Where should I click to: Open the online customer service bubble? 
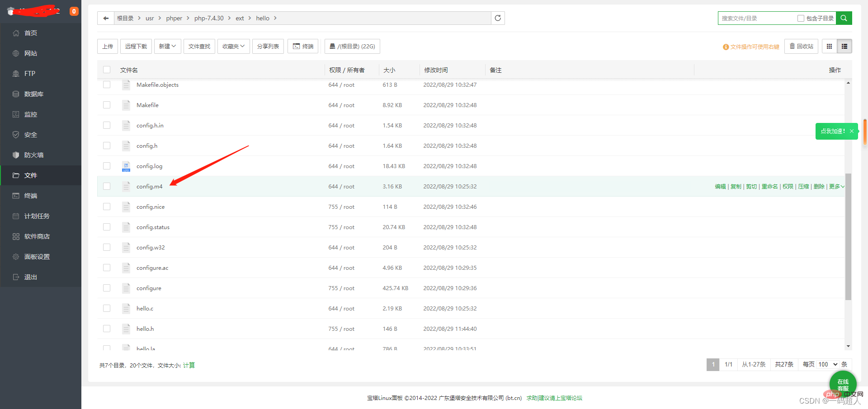(843, 384)
